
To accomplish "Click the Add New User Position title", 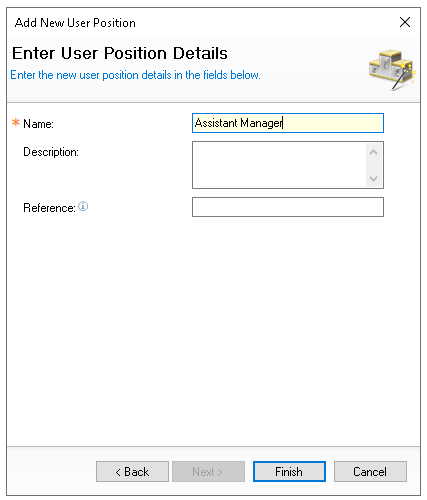I will point(75,23).
